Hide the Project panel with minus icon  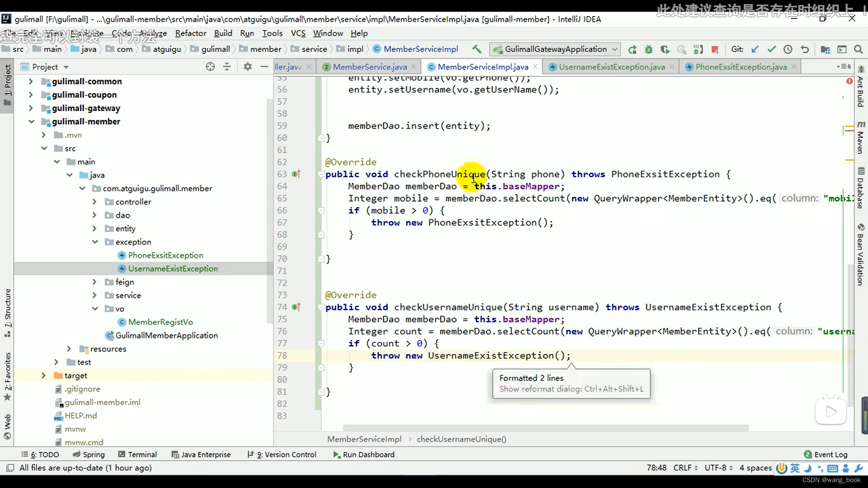coord(264,67)
